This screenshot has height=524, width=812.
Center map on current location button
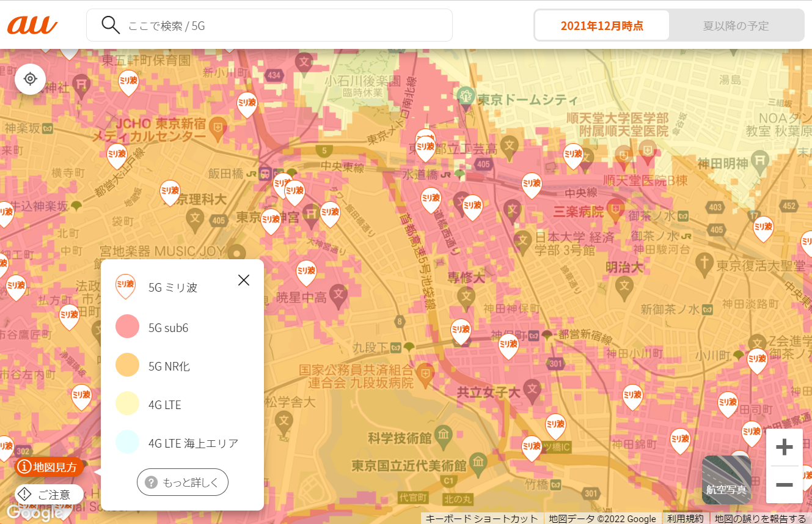tap(31, 79)
